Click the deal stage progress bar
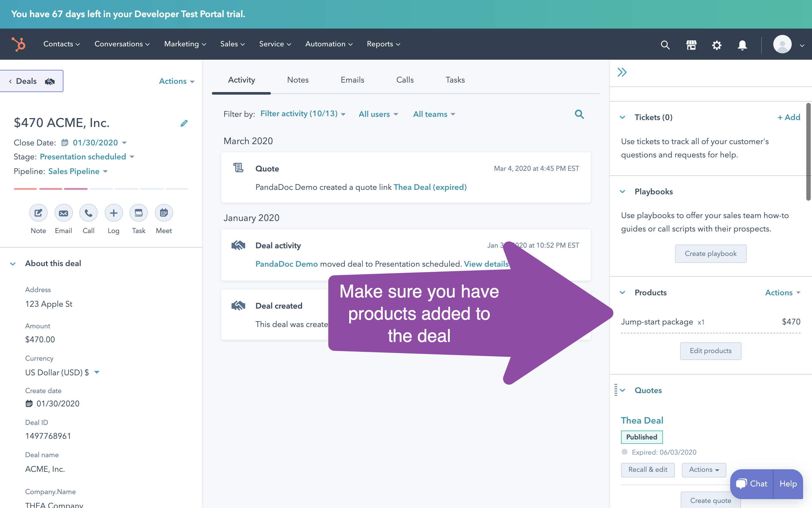This screenshot has width=812, height=508. point(101,189)
